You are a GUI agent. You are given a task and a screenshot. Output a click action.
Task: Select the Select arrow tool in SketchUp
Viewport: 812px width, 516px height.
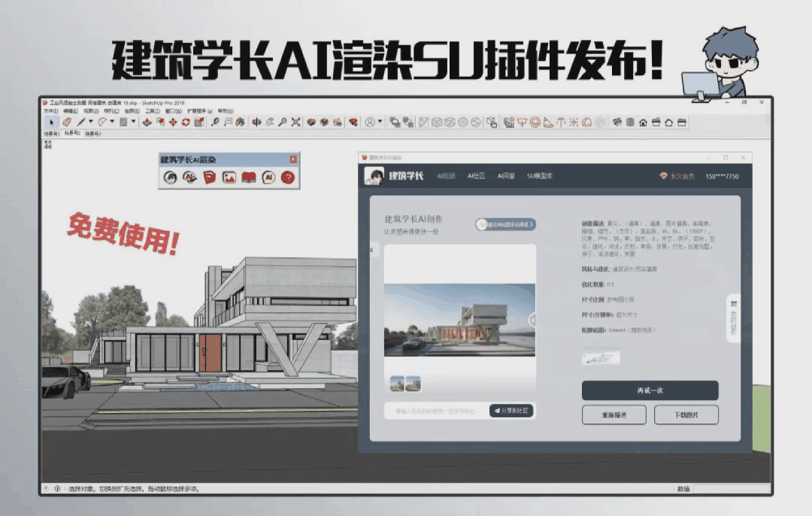point(51,122)
